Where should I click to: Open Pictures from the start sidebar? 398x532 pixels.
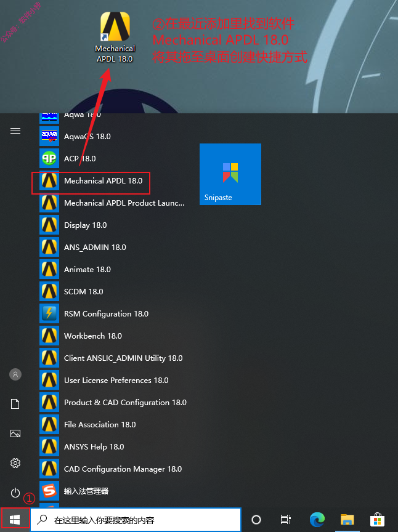click(x=15, y=433)
